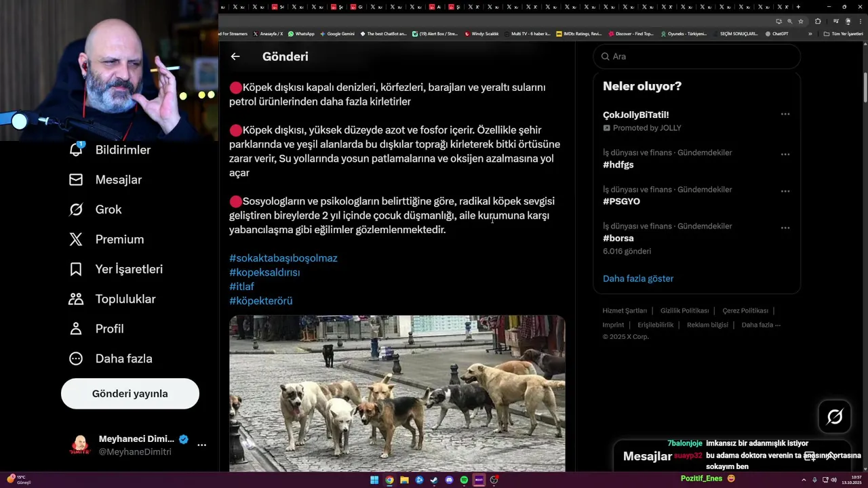Open more options for #hdfgs trend

click(x=785, y=155)
